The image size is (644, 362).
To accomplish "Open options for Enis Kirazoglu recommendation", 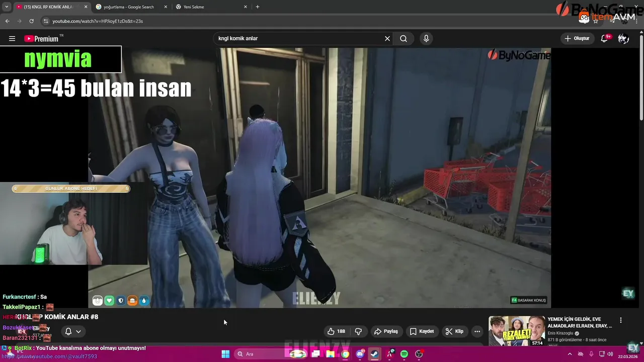I will click(621, 320).
